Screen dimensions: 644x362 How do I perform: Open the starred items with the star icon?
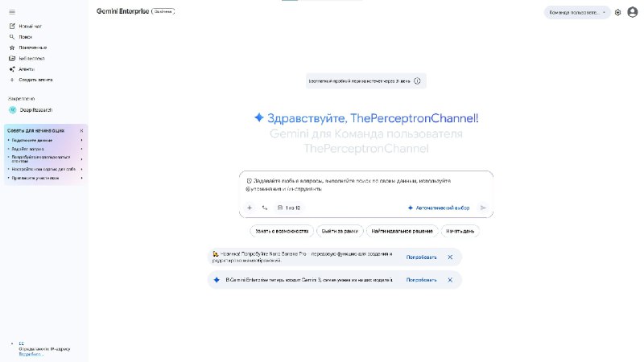(27, 47)
